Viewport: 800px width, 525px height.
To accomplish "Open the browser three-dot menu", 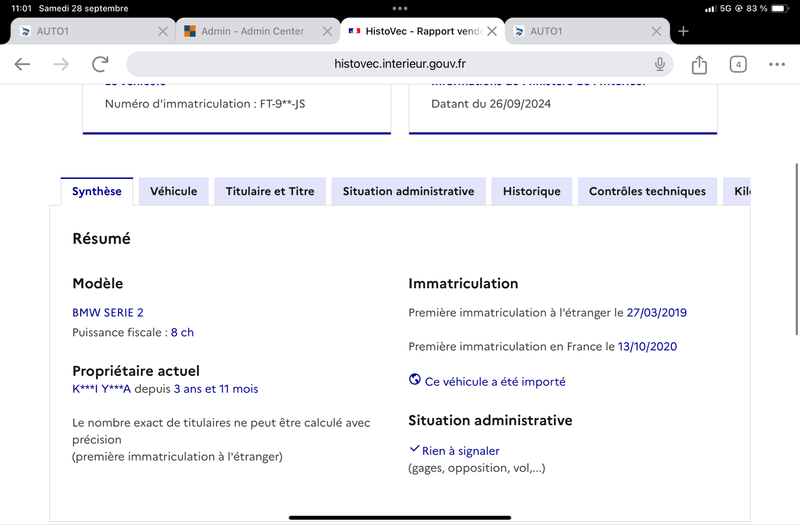I will pos(777,64).
